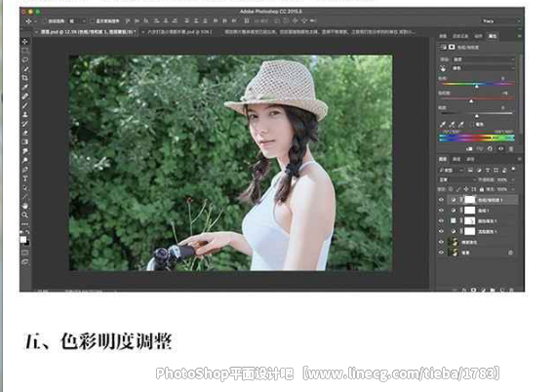Toggle the lock all layer icon
Screen dimensions: 554x392
(481, 189)
